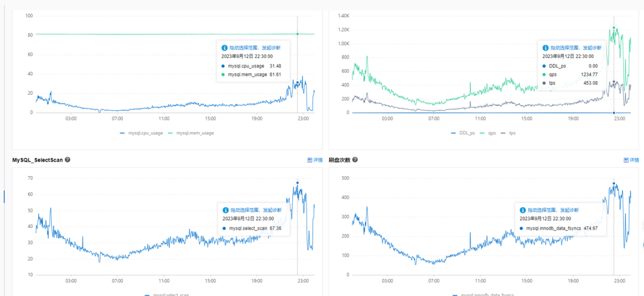Toggle the qps legend series
The height and width of the screenshot is (296, 644).
[x=488, y=133]
